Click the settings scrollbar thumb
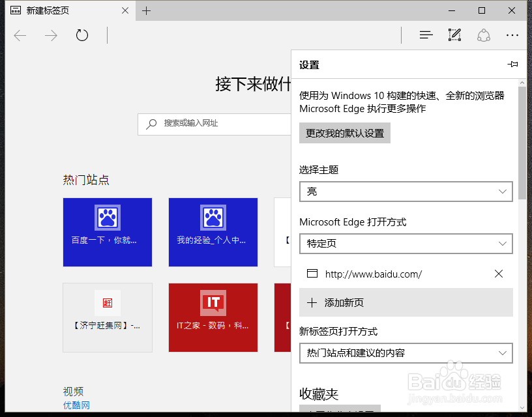This screenshot has width=532, height=417. 522,143
